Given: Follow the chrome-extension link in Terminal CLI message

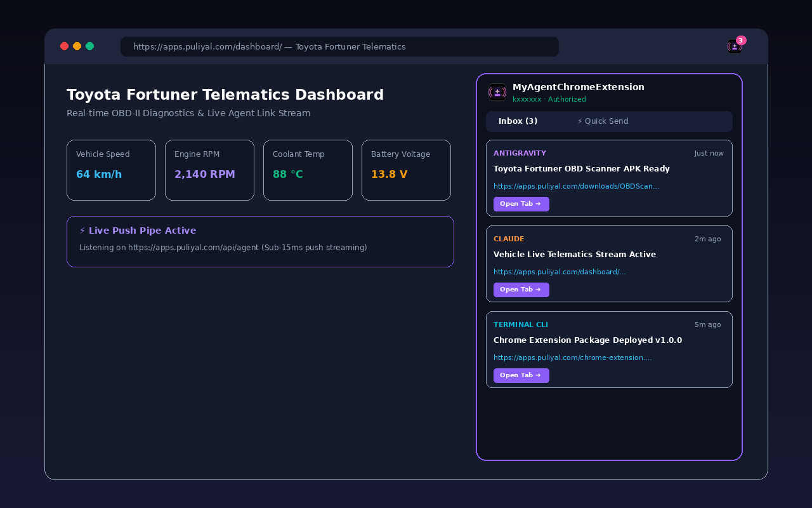Looking at the screenshot, I should pos(573,358).
